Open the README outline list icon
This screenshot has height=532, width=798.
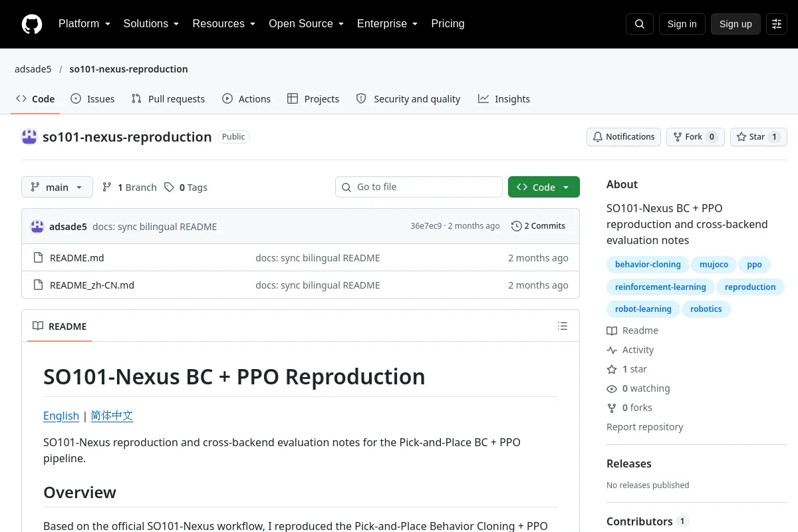(563, 326)
